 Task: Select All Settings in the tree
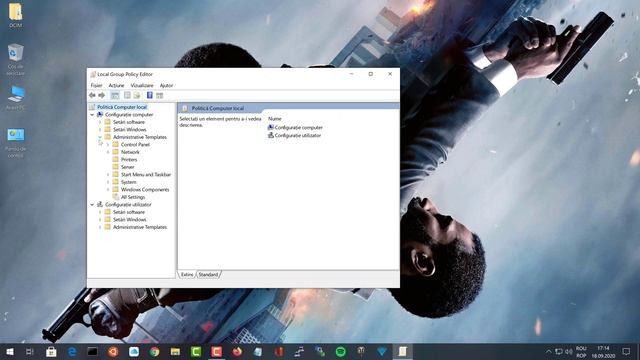pos(133,197)
